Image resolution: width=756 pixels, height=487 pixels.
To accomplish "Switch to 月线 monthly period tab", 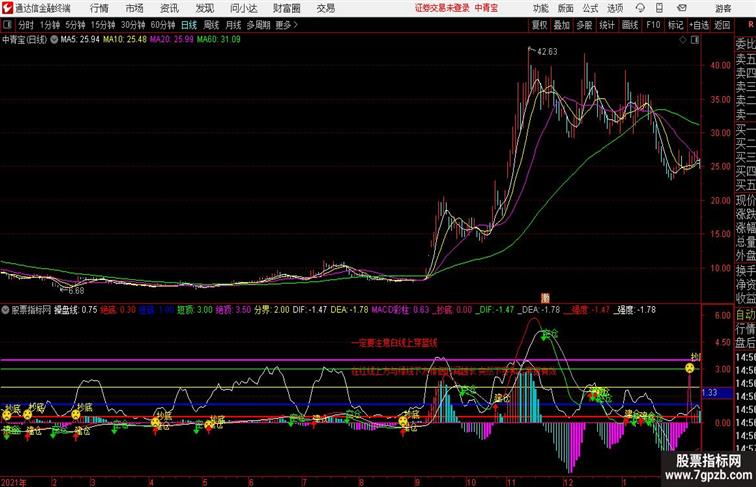I will click(233, 25).
